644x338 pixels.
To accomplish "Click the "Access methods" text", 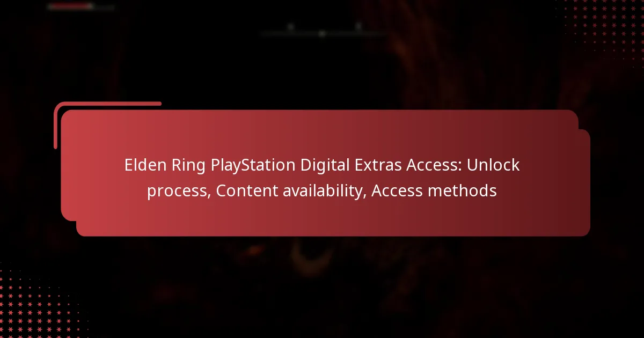I will coord(434,190).
